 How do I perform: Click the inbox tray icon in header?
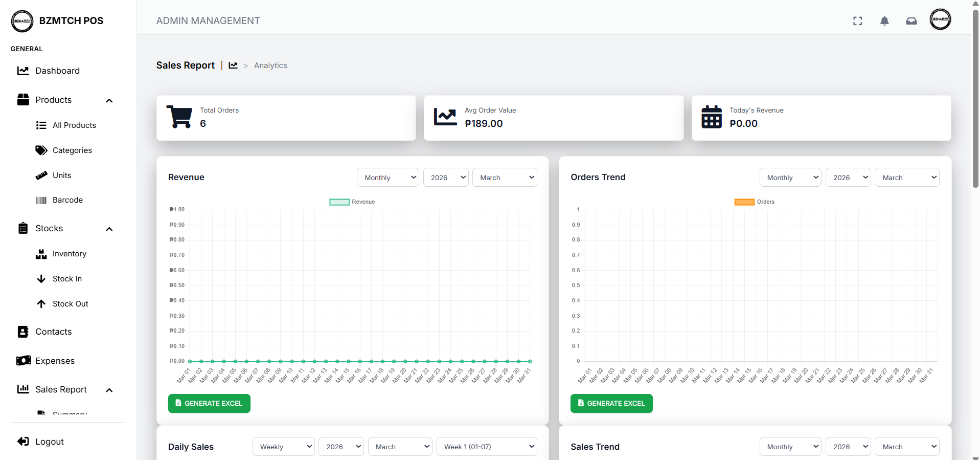point(911,21)
